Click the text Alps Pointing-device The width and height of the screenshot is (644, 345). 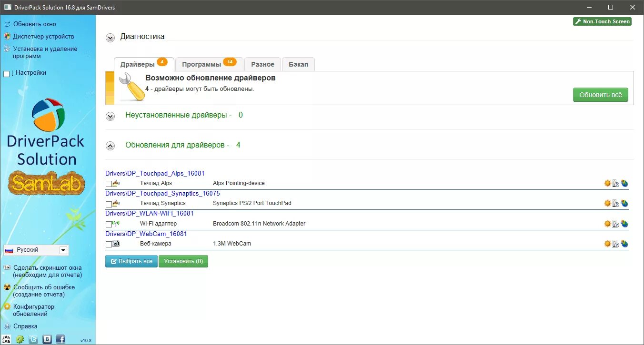point(239,183)
